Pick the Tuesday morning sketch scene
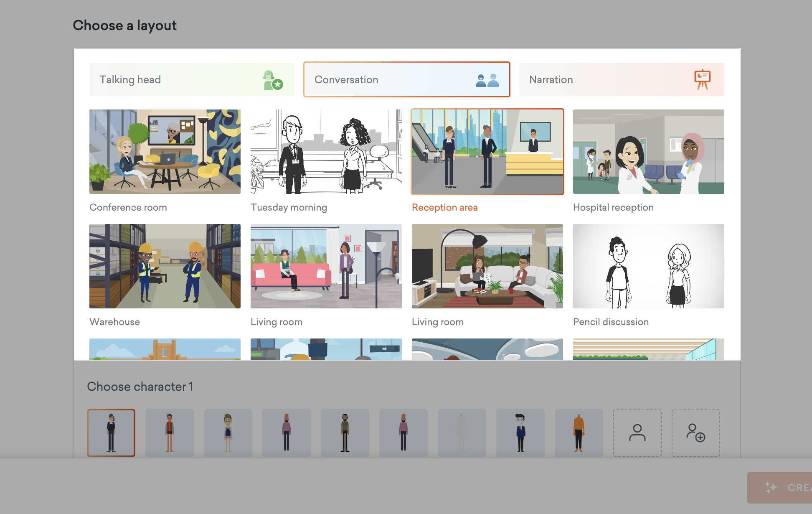 pos(326,152)
